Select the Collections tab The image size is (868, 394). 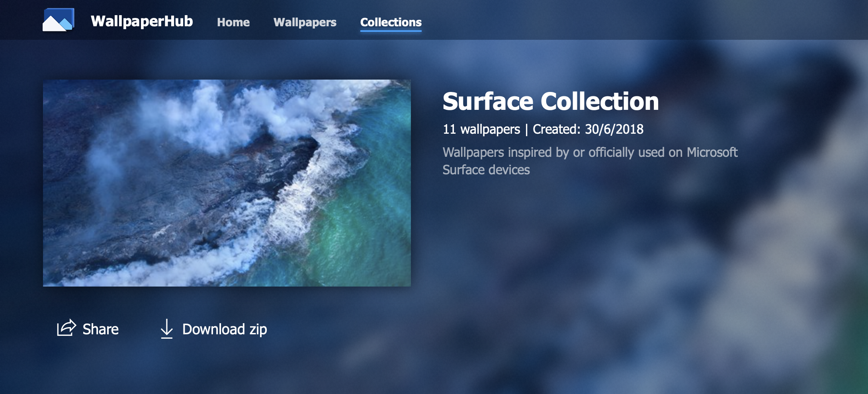click(391, 22)
